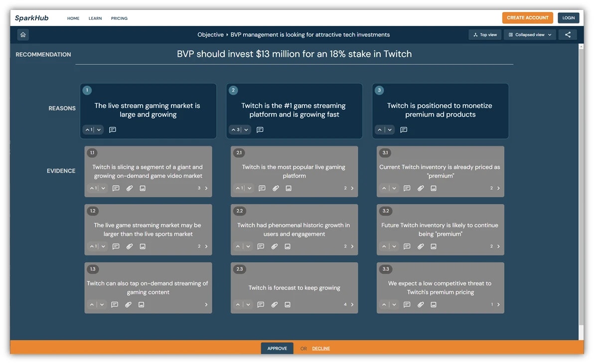Click the Objective breadcrumb label
Image resolution: width=594 pixels, height=364 pixels.
[x=210, y=34]
